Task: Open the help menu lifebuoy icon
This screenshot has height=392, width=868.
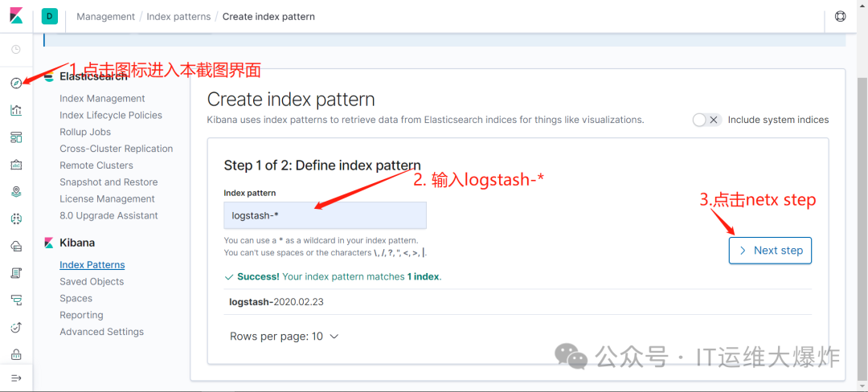Action: tap(841, 17)
